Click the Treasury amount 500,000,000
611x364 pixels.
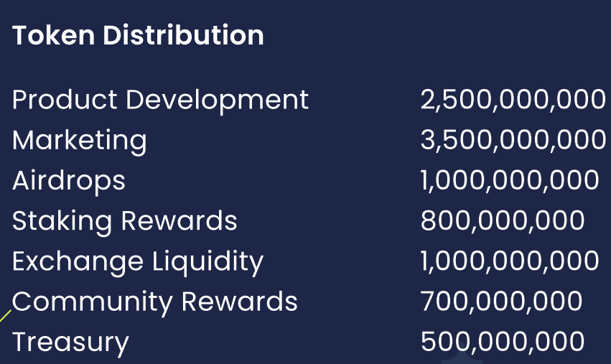(503, 342)
